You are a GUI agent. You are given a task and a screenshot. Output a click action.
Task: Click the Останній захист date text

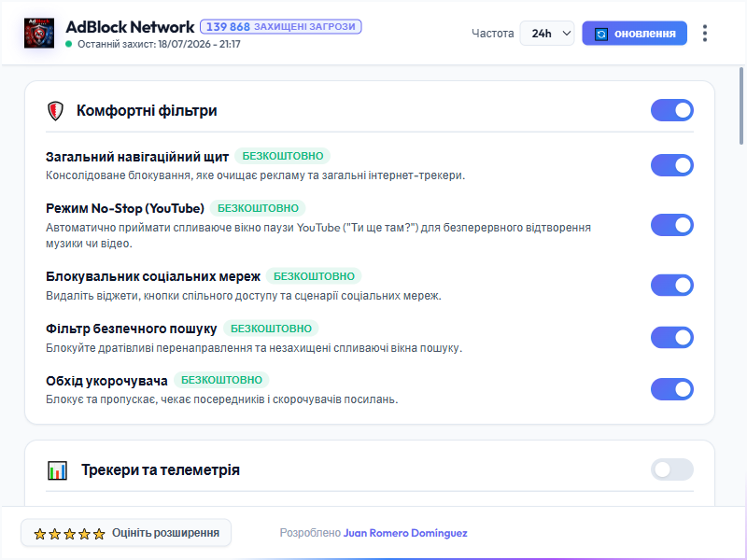(x=159, y=44)
